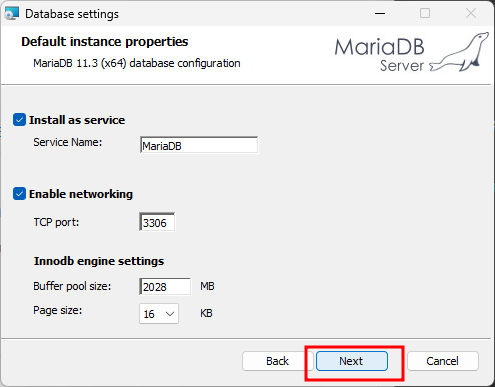This screenshot has height=387, width=495.
Task: Click the KB unit label
Action: (206, 313)
